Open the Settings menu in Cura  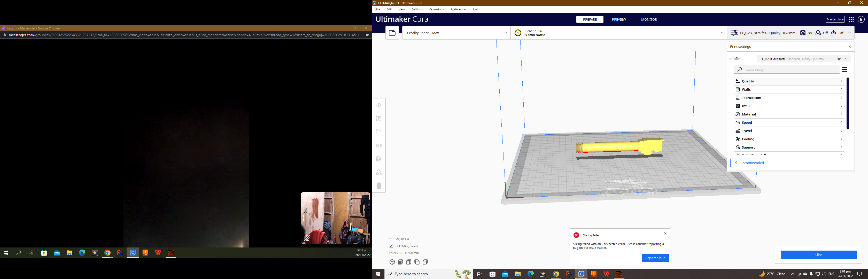[417, 10]
